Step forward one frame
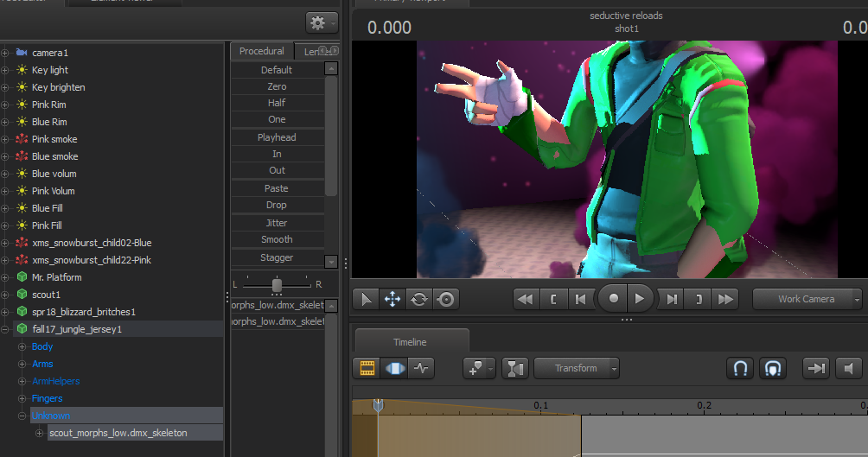The height and width of the screenshot is (457, 868). (x=672, y=299)
